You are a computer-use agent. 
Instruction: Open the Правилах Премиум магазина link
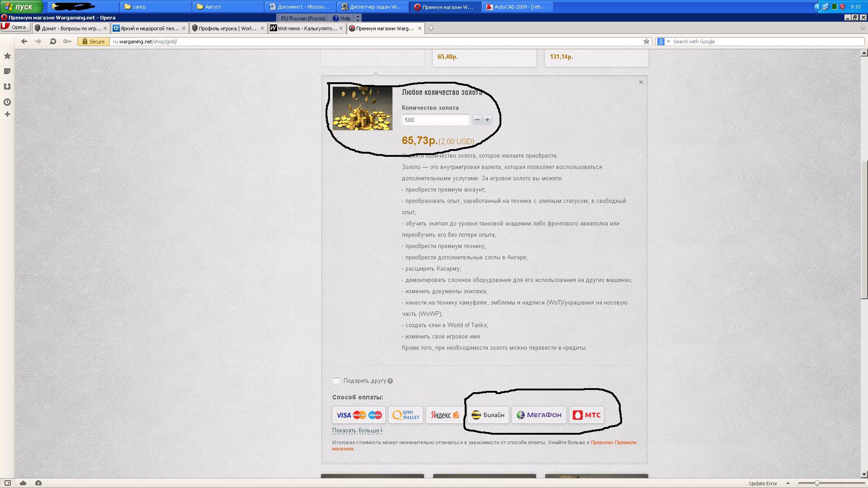613,442
